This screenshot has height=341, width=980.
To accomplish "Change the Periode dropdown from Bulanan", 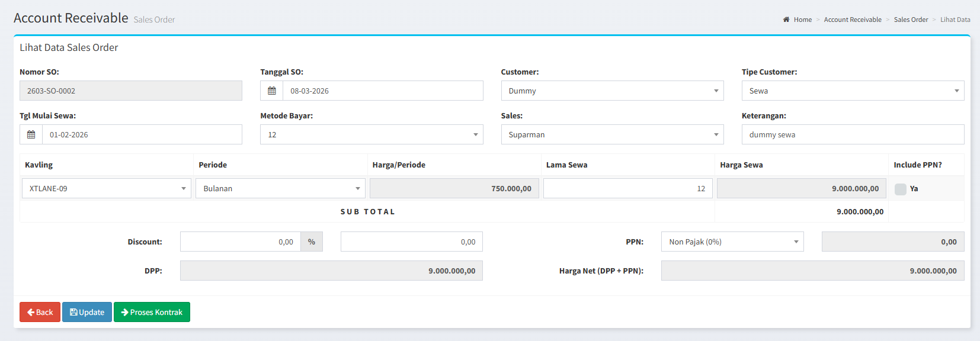I will (x=280, y=188).
